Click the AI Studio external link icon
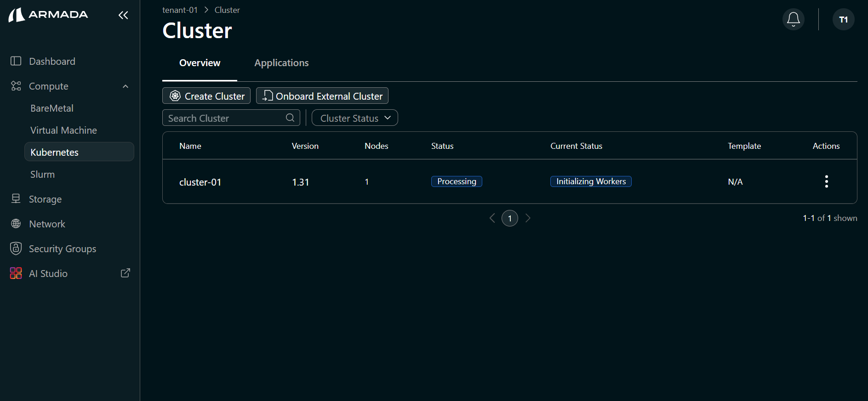Image resolution: width=868 pixels, height=401 pixels. [126, 273]
